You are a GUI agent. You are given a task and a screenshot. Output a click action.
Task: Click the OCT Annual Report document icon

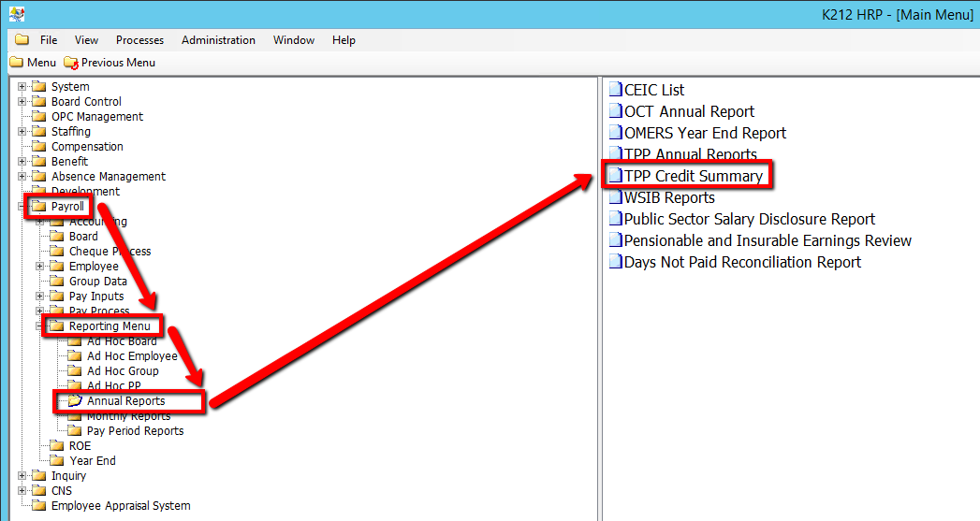pyautogui.click(x=615, y=111)
